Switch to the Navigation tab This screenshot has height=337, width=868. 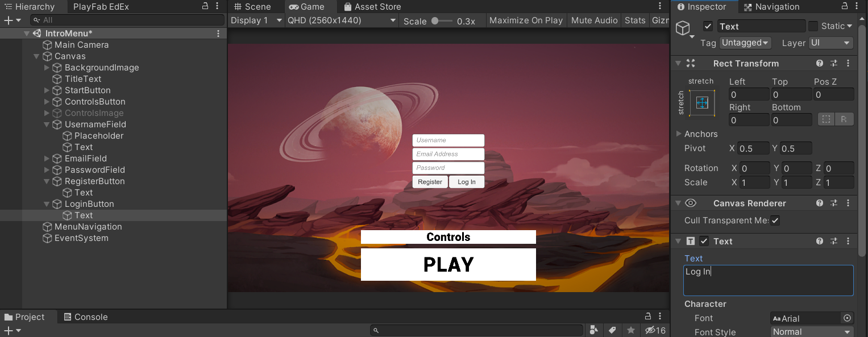[x=771, y=7]
